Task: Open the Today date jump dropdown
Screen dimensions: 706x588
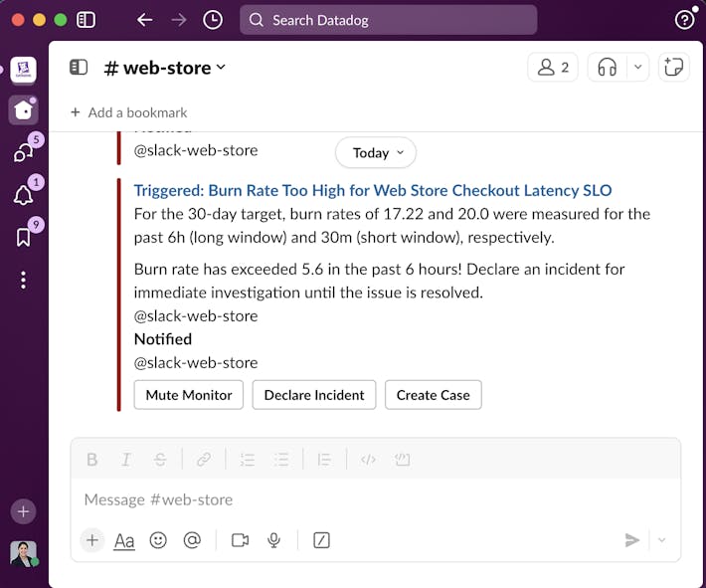Action: pos(376,153)
